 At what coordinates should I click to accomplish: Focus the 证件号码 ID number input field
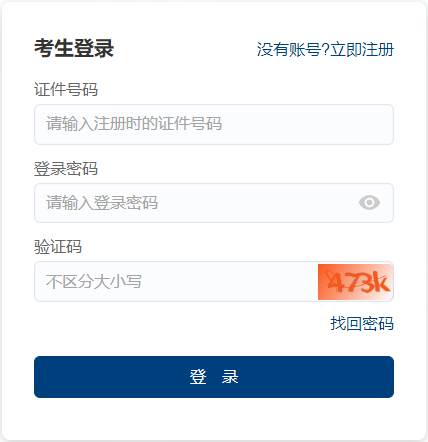click(214, 124)
